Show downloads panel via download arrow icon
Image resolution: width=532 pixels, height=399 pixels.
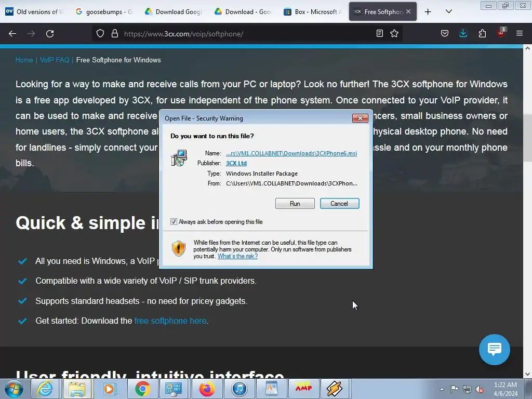coord(463,33)
